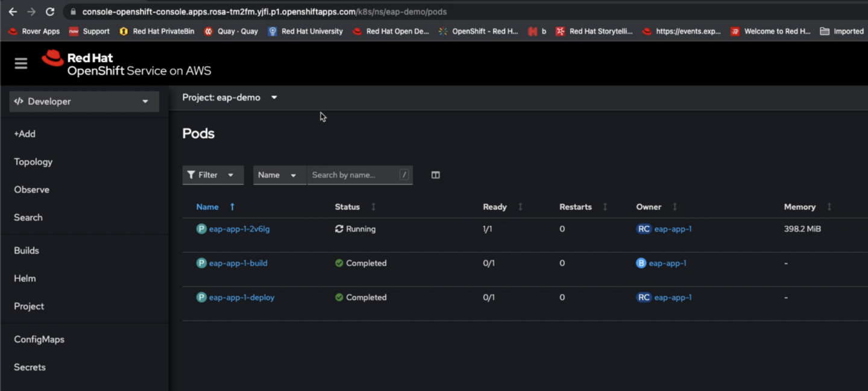Reload the page with browser refresh icon
The height and width of the screenshot is (391, 868).
point(50,11)
